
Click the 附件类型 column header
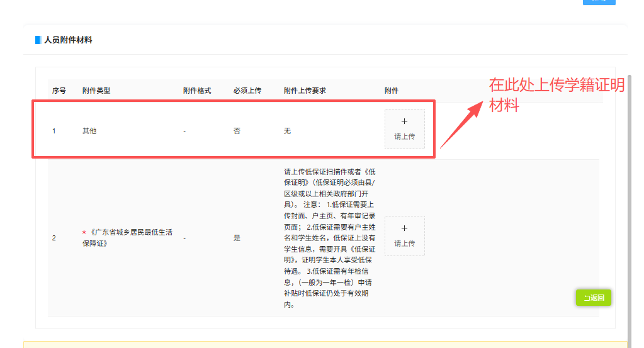pos(96,91)
